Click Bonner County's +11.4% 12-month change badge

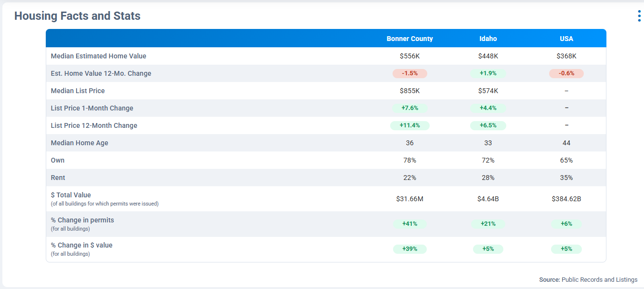coord(409,125)
